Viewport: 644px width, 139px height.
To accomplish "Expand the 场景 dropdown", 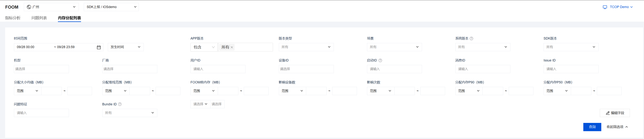I will point(394,47).
